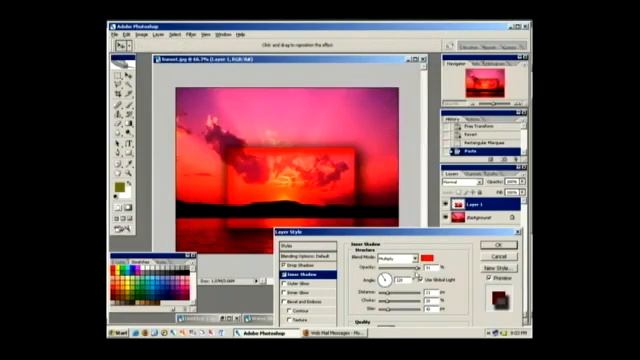The height and width of the screenshot is (360, 640).
Task: Open the layer Fill slider arrow
Action: [x=522, y=192]
